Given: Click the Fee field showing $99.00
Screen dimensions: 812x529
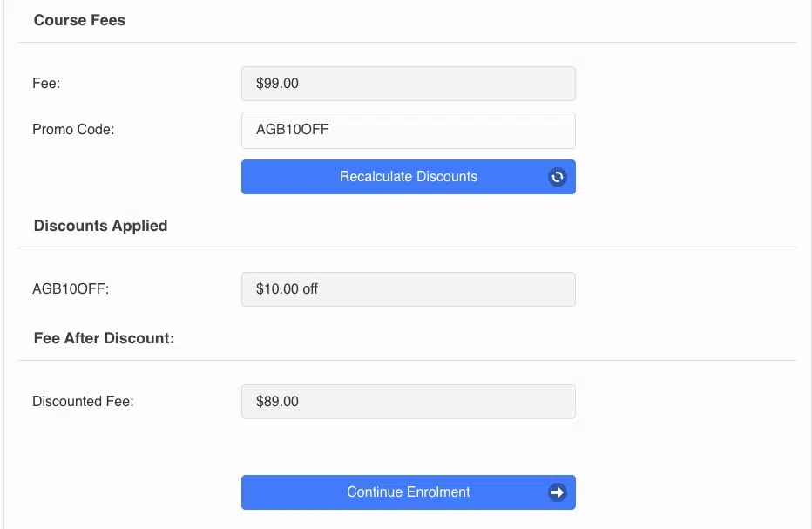Looking at the screenshot, I should 408,84.
